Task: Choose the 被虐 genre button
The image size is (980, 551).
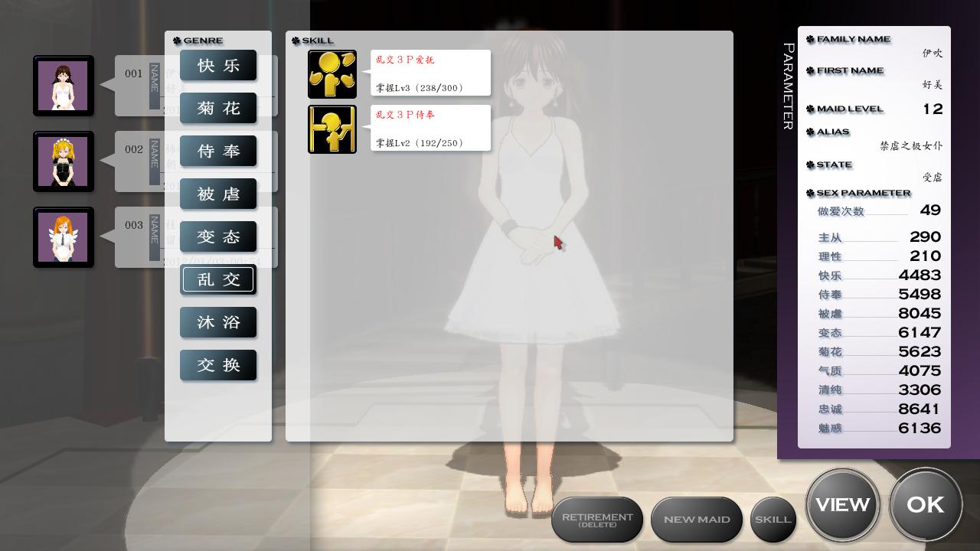Action: 218,194
